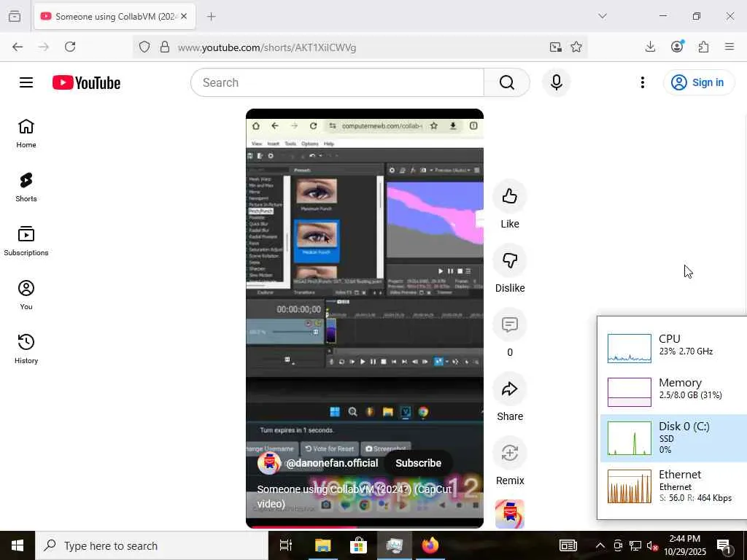Seek with the red video progress bar
Screen dimensions: 747x560
pyautogui.click(x=365, y=526)
